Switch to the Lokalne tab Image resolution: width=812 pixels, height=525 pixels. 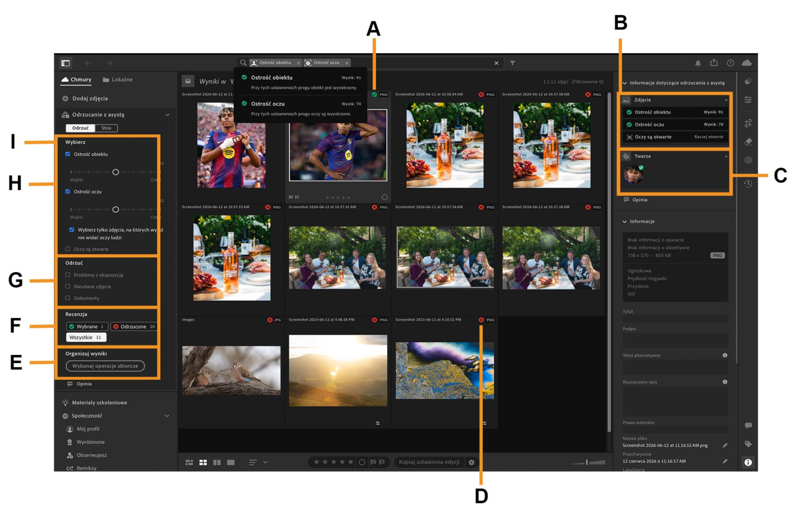point(118,80)
